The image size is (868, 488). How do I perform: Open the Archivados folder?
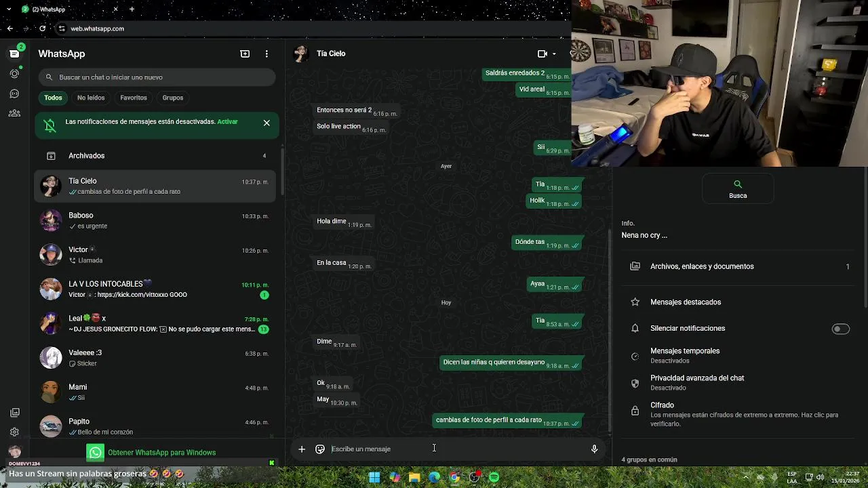[x=157, y=156]
